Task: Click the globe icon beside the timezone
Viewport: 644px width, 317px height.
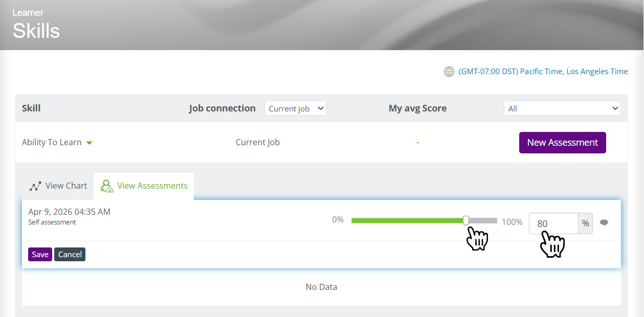Action: [x=449, y=72]
